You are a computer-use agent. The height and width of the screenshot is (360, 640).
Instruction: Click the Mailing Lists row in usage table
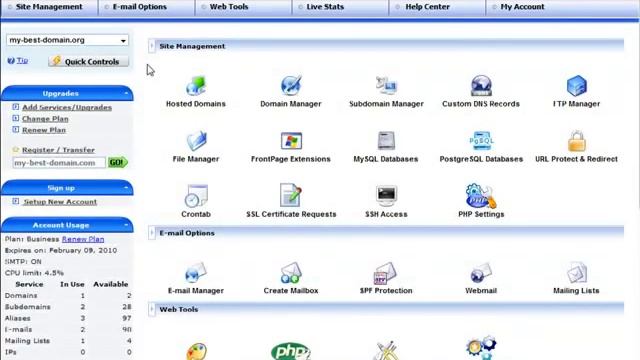[68, 340]
